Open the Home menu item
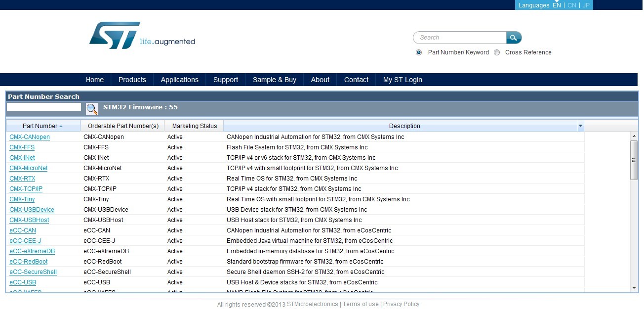 coord(95,80)
